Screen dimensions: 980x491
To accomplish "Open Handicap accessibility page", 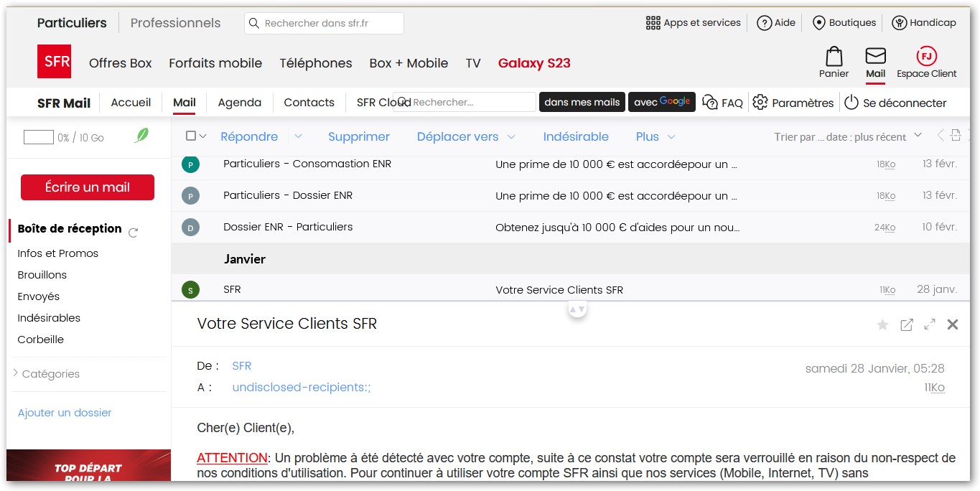I will pos(924,23).
